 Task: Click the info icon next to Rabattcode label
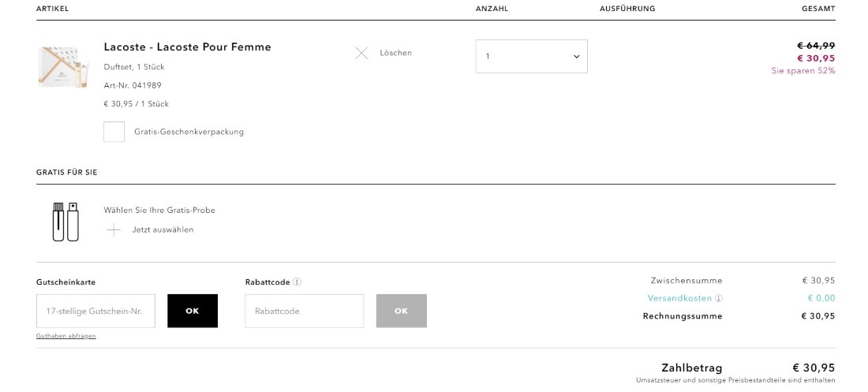click(x=297, y=282)
